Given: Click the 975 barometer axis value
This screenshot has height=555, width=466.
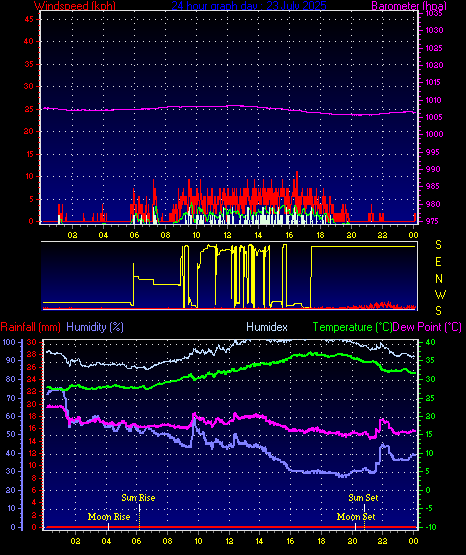Looking at the screenshot, I should 433,221.
